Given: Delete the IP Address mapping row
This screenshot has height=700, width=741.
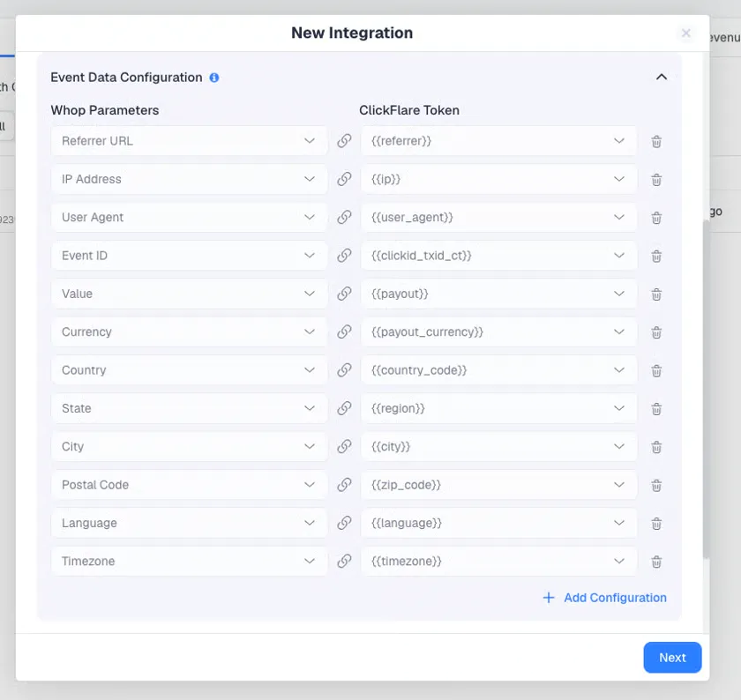Looking at the screenshot, I should (x=656, y=180).
